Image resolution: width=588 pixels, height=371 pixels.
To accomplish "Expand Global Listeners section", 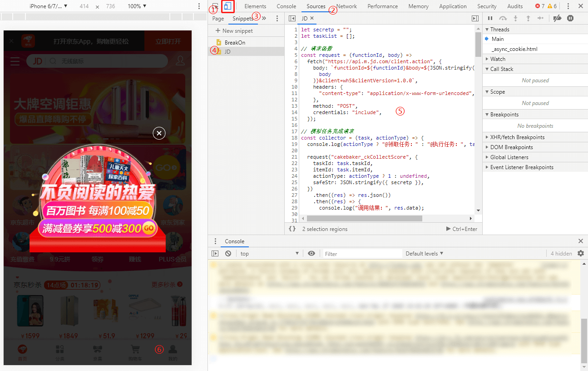I will pos(535,157).
